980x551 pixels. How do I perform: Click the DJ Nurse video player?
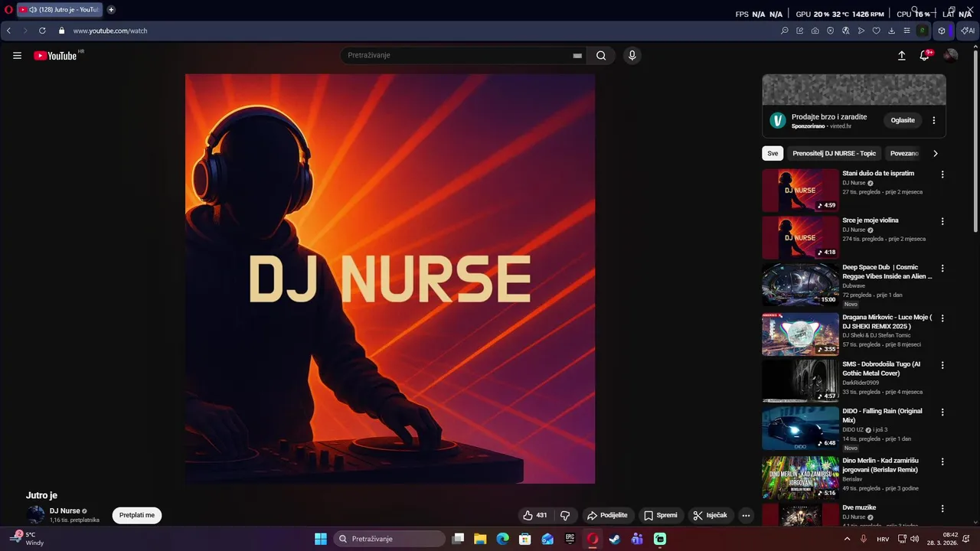pos(390,279)
